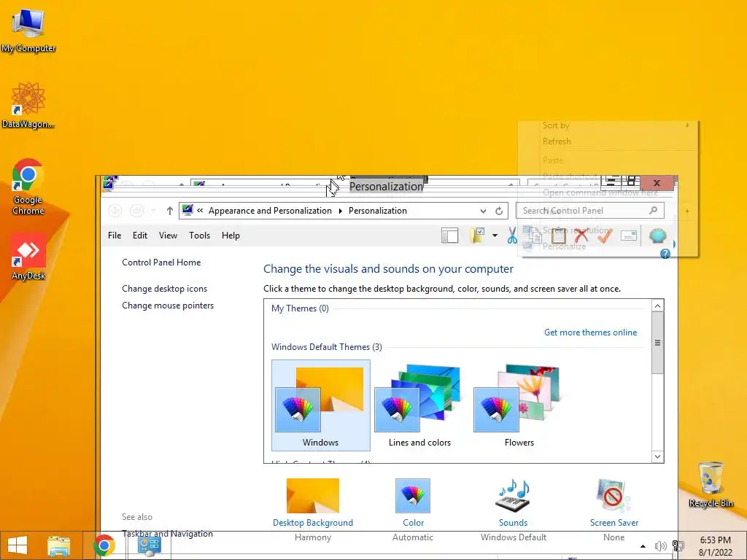Image resolution: width=747 pixels, height=560 pixels.
Task: Click the search magnifier icon
Action: 653,211
